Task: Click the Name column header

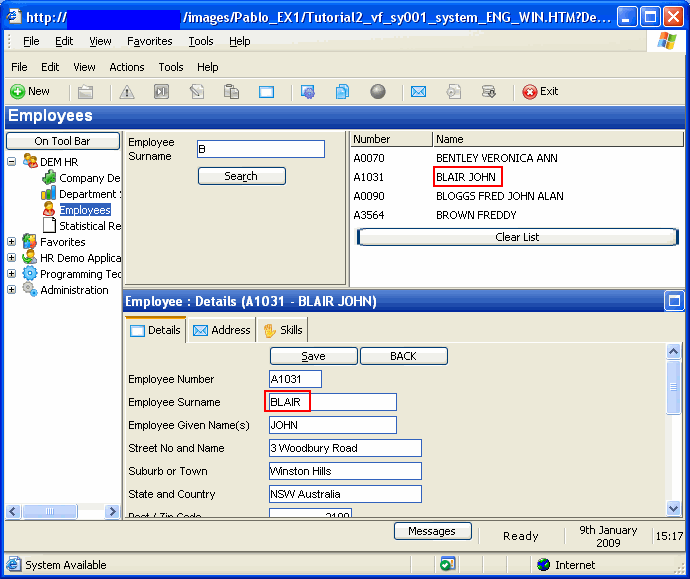Action: tap(558, 139)
